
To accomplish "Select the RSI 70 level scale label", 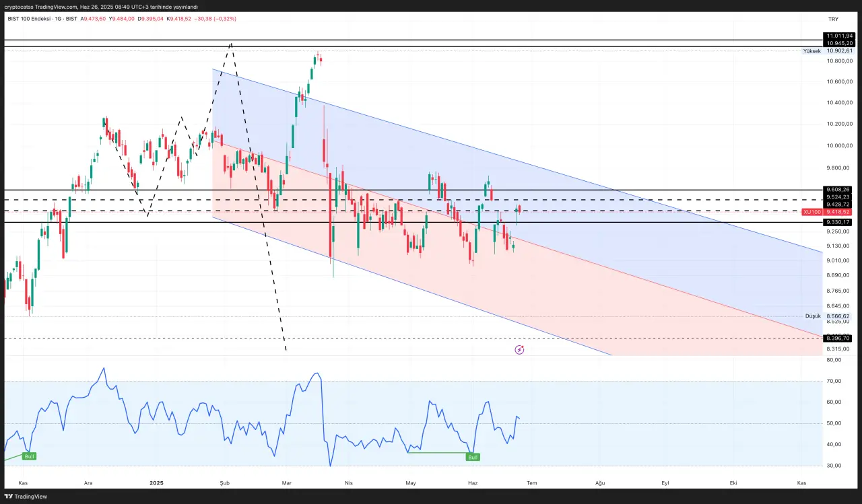I will pos(834,382).
